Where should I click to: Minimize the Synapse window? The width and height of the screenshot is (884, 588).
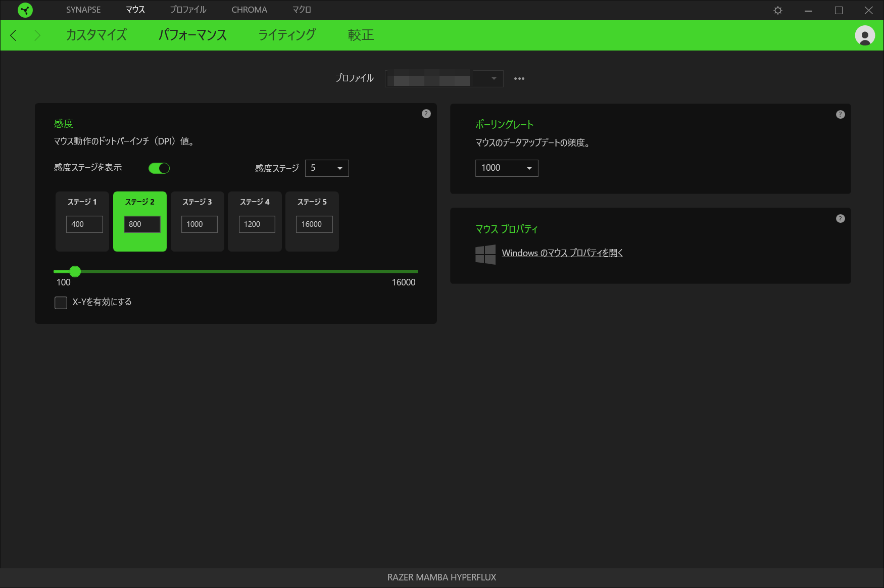pyautogui.click(x=808, y=10)
